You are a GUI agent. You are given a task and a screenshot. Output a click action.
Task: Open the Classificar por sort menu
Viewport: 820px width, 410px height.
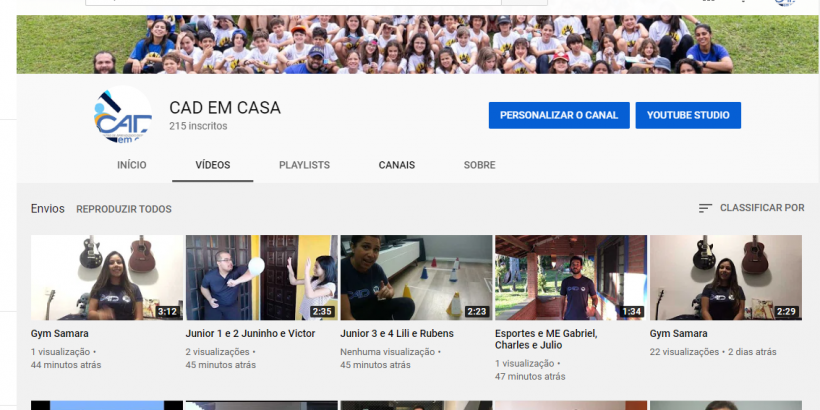(x=750, y=208)
